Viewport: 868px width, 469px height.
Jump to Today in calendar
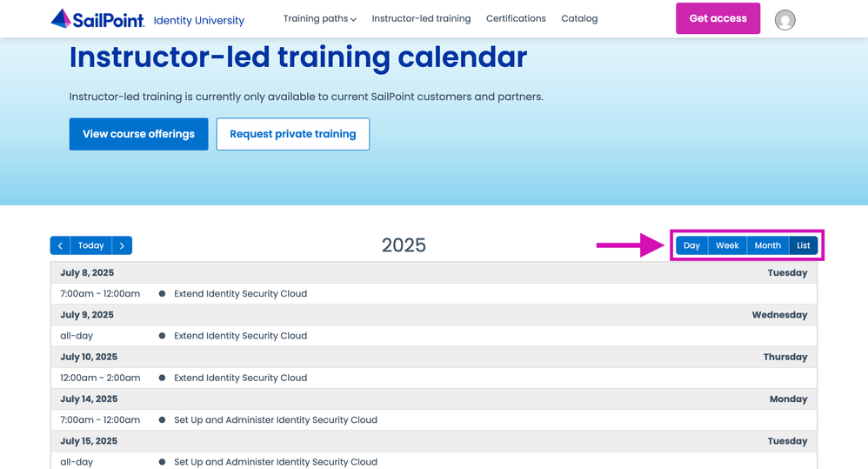coord(91,246)
